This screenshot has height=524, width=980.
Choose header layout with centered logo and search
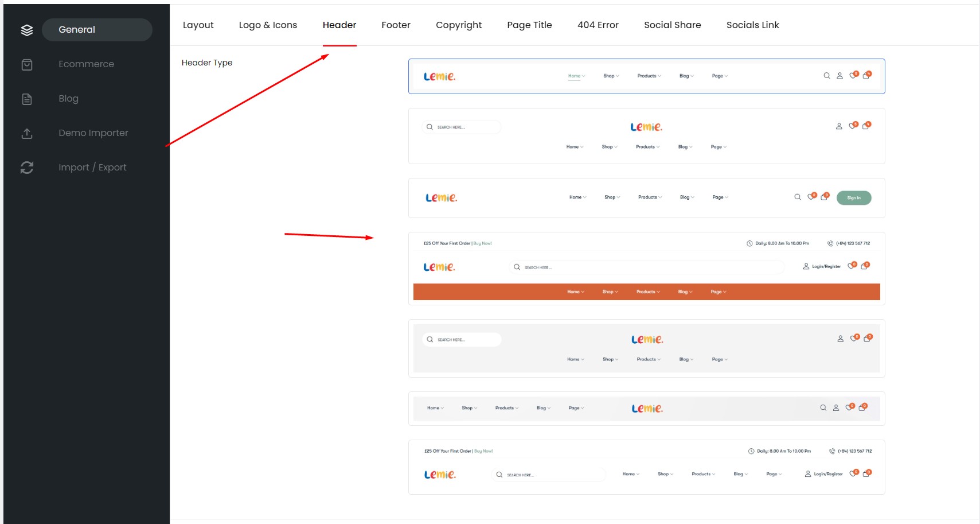click(x=646, y=136)
